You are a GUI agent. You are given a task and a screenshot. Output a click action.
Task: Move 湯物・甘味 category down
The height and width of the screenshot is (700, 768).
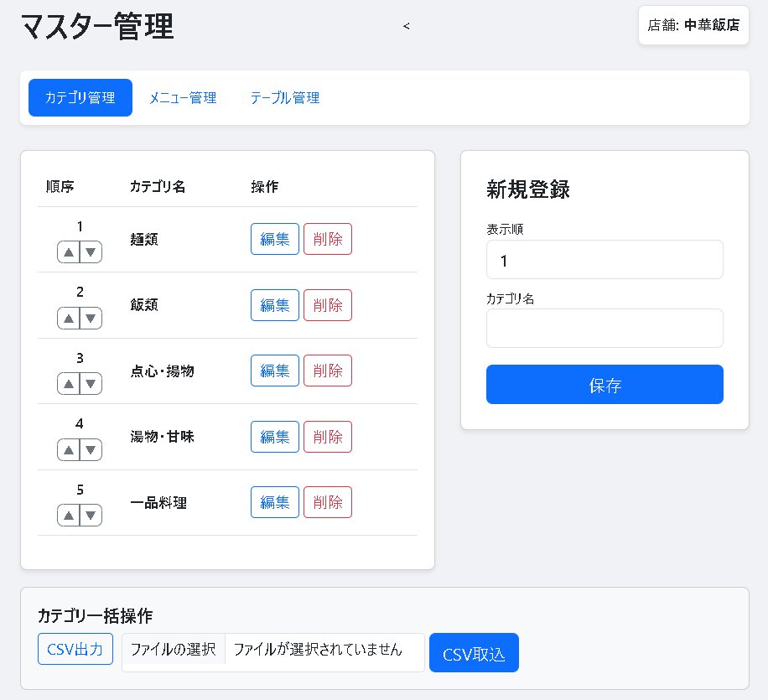click(91, 449)
